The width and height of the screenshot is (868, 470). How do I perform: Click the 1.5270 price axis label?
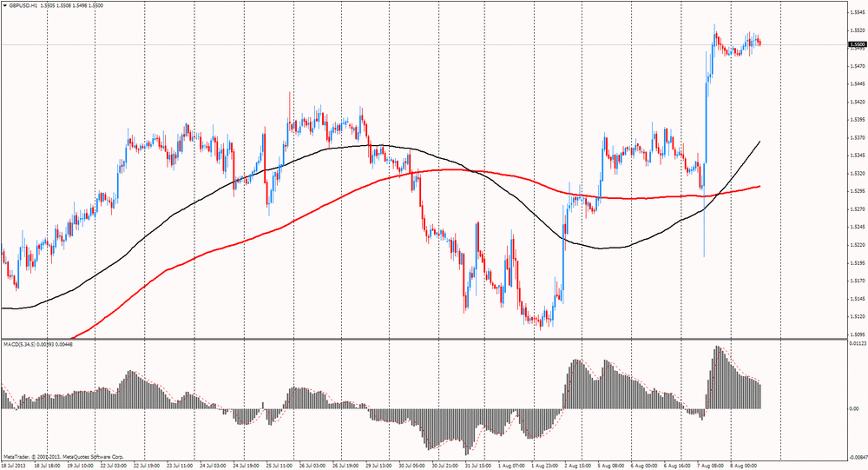[x=858, y=209]
